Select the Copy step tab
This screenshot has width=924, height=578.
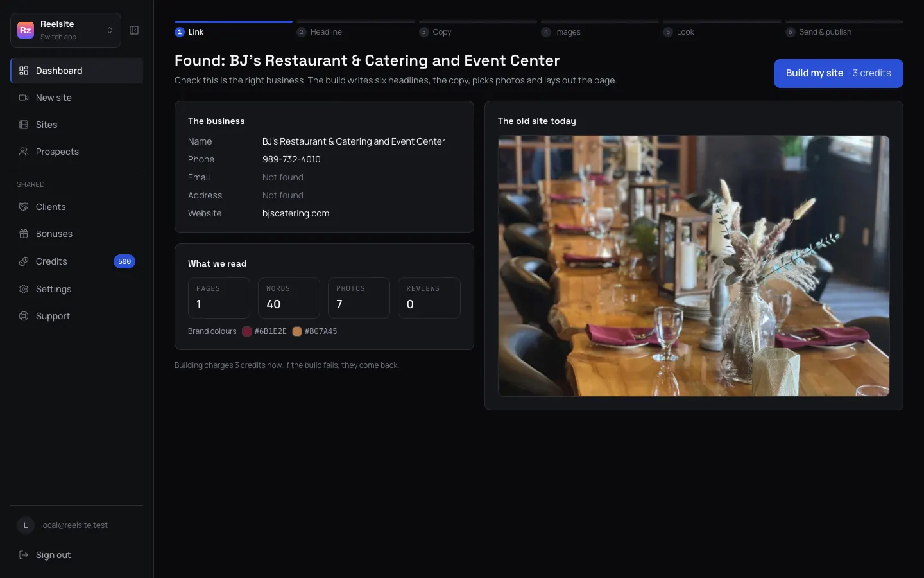point(478,30)
